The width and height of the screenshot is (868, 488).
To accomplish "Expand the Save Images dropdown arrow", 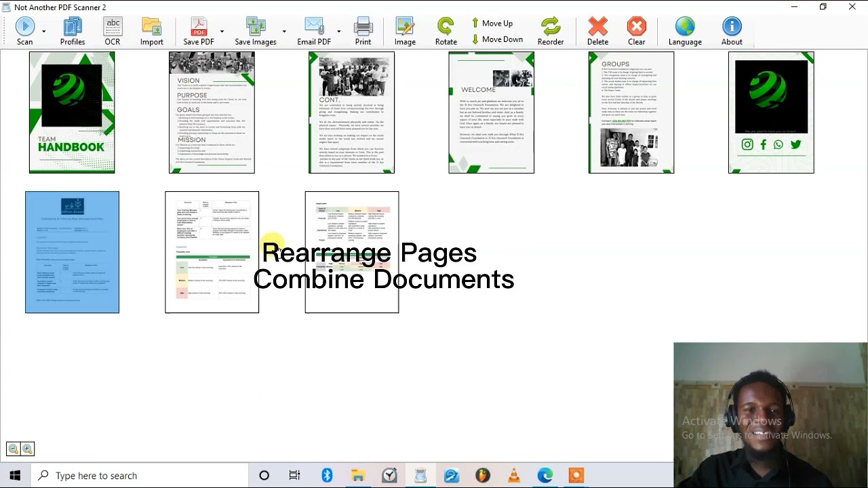I will [284, 32].
